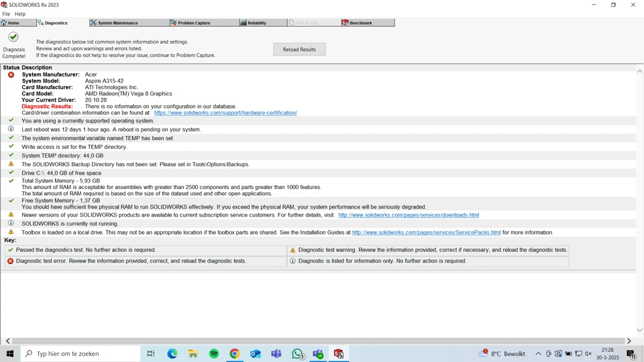644x362 pixels.
Task: Open the System Maintenance tab
Action: point(129,23)
